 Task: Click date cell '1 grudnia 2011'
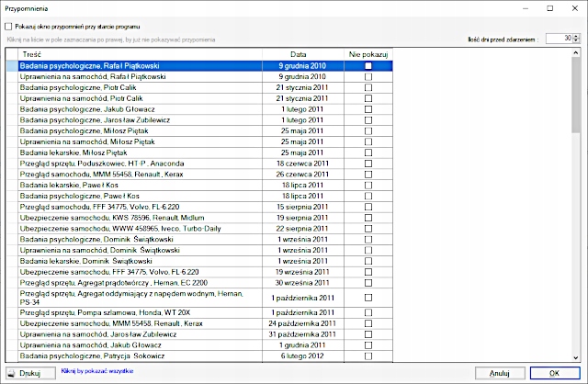[x=303, y=345]
